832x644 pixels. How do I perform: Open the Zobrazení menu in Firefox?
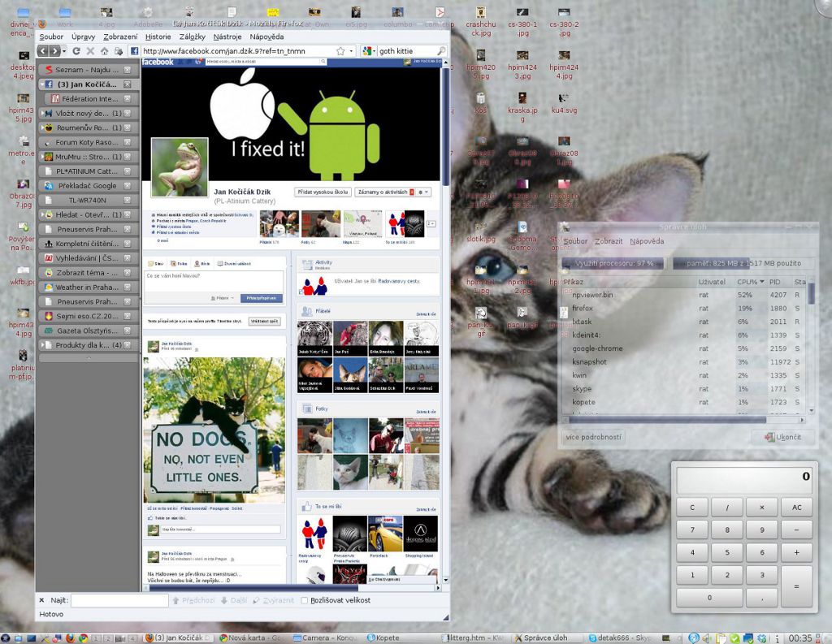pos(120,37)
